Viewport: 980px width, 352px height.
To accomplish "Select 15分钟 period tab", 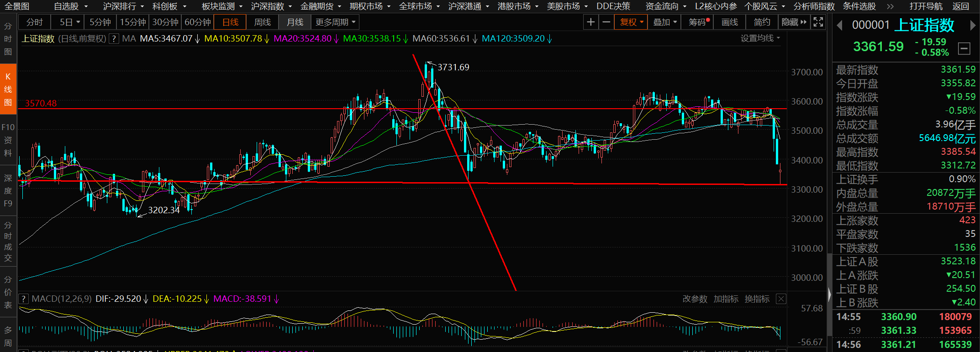I will [132, 22].
